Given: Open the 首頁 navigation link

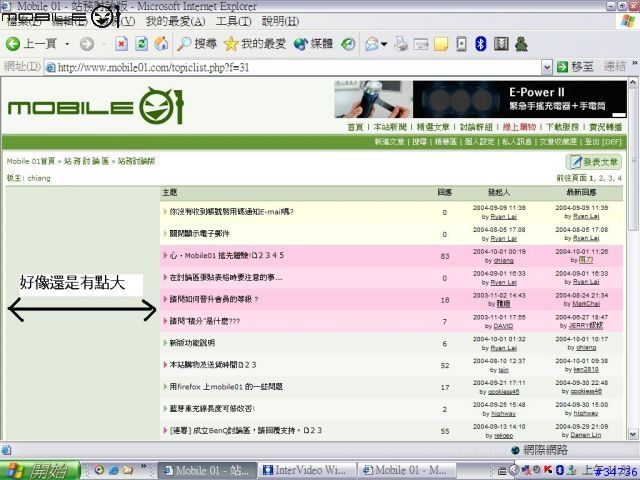Looking at the screenshot, I should (355, 127).
